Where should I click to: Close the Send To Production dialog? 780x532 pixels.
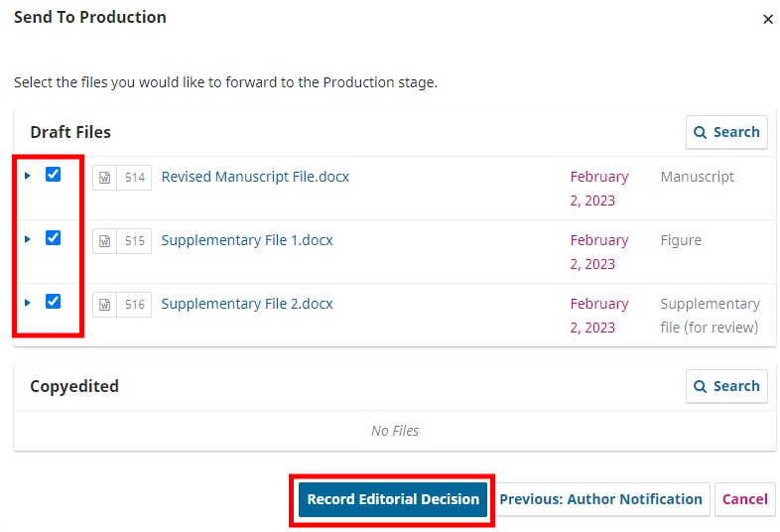pyautogui.click(x=767, y=19)
